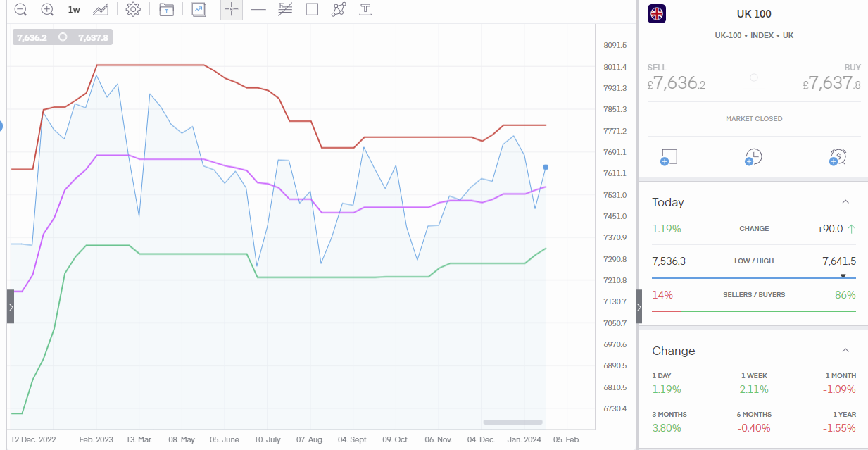Select the polygon pattern drawing tool
The width and height of the screenshot is (868, 450).
pyautogui.click(x=339, y=10)
